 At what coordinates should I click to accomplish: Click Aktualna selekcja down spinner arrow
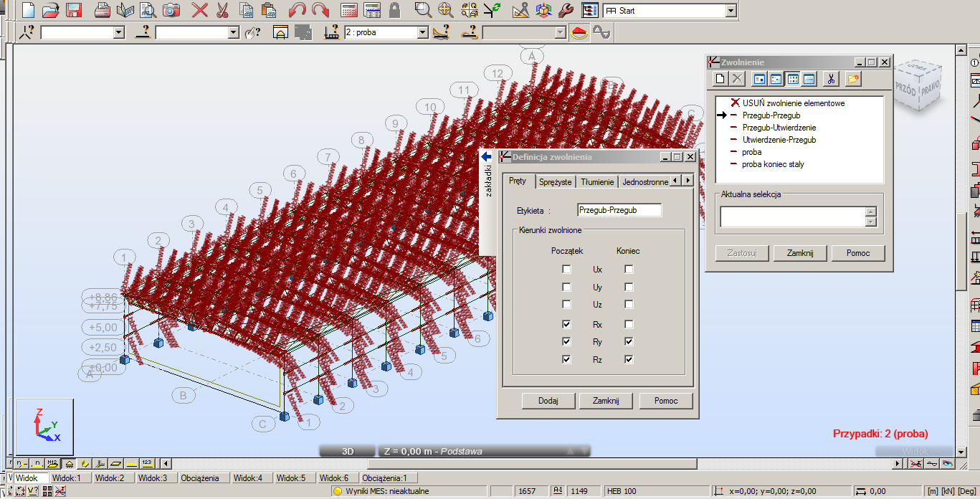click(871, 222)
